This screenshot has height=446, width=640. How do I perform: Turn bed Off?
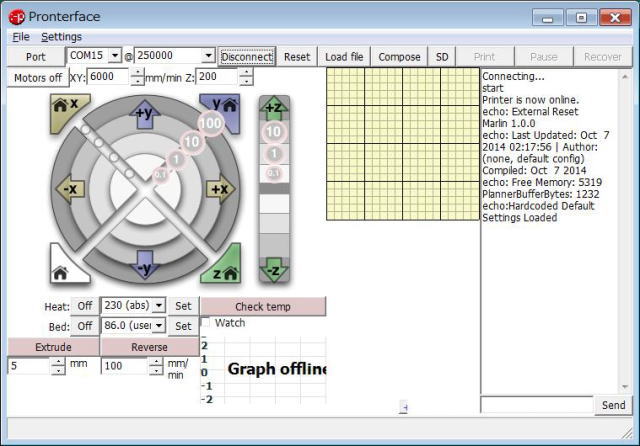click(x=85, y=326)
